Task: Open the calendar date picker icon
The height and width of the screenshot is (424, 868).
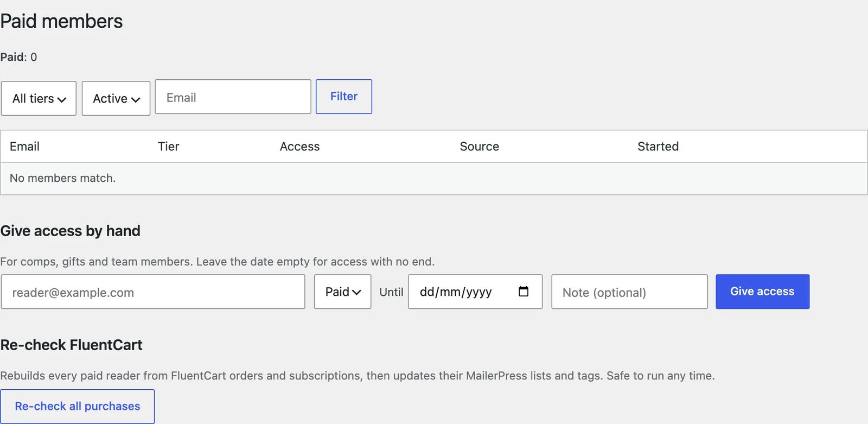Action: [x=524, y=292]
